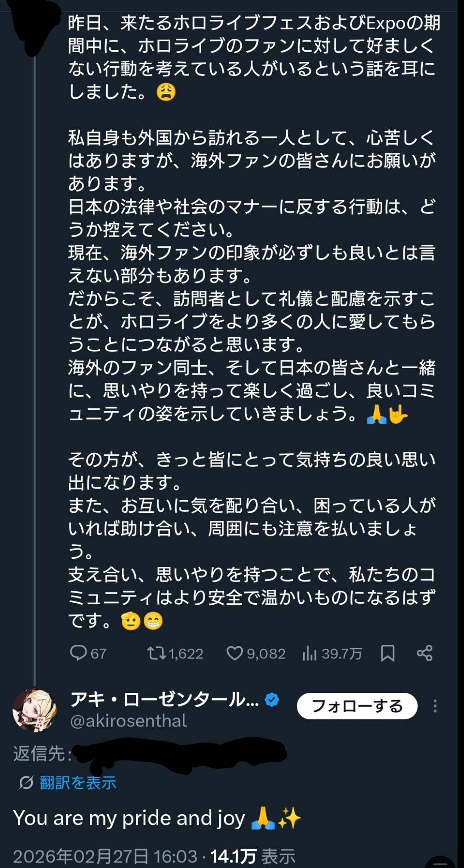Open view analytics bar chart icon

(310, 653)
